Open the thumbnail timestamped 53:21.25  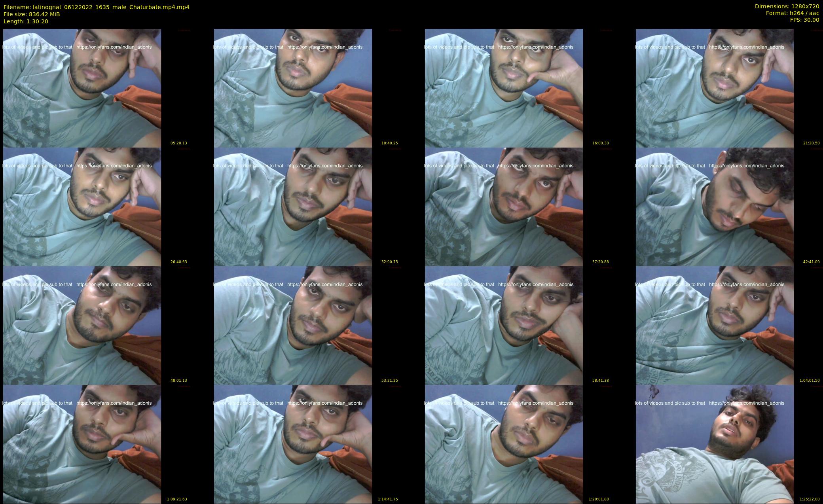coord(293,325)
